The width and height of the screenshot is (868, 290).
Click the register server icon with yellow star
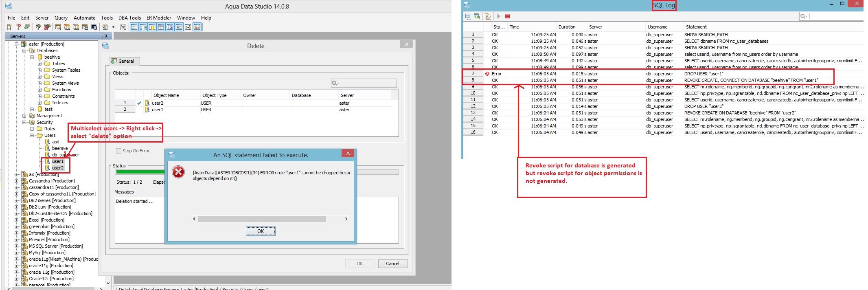point(9,27)
